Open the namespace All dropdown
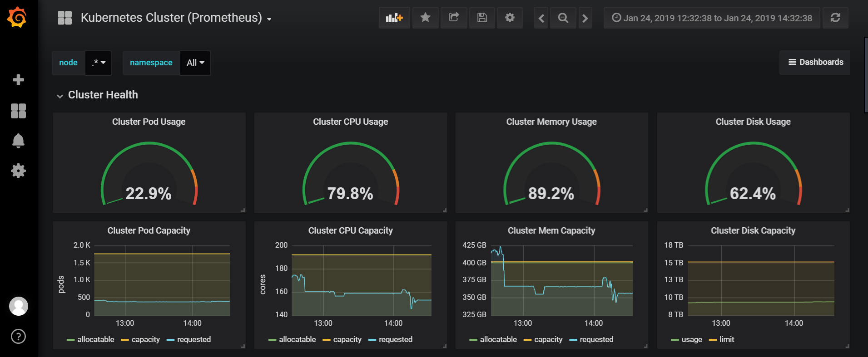This screenshot has width=868, height=357. point(195,63)
